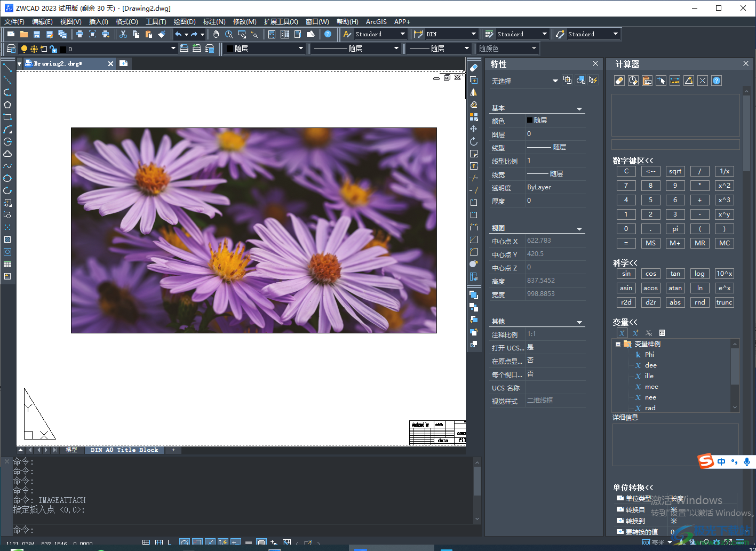The height and width of the screenshot is (551, 756).
Task: Click the sin function button
Action: pos(626,274)
